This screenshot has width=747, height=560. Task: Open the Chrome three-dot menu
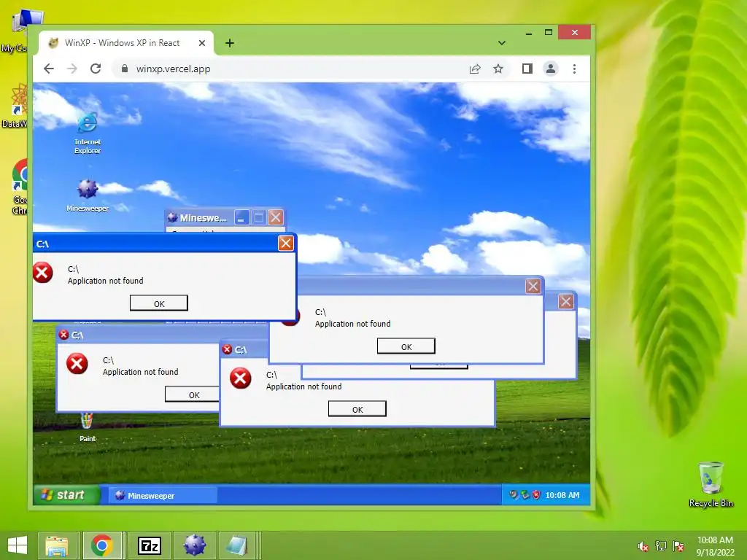575,69
